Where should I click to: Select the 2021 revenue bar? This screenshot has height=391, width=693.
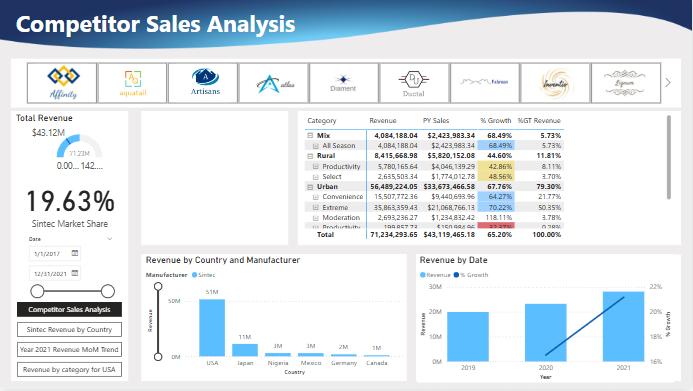[x=624, y=326]
